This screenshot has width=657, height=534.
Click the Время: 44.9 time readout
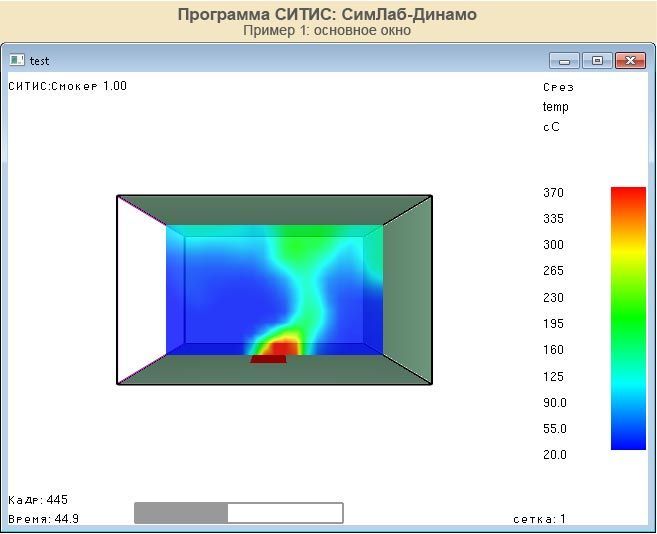(43, 519)
